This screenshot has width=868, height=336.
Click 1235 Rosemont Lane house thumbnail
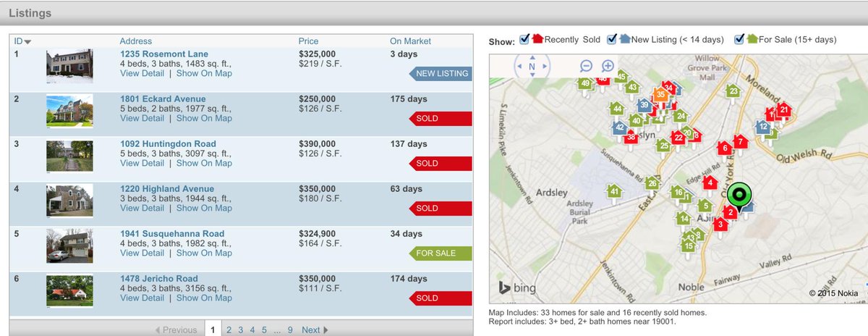(x=70, y=67)
